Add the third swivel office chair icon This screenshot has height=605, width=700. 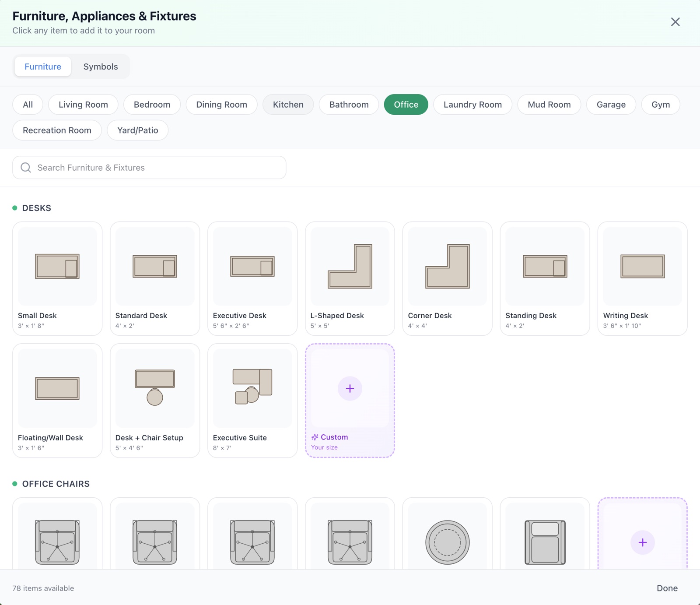(x=252, y=542)
